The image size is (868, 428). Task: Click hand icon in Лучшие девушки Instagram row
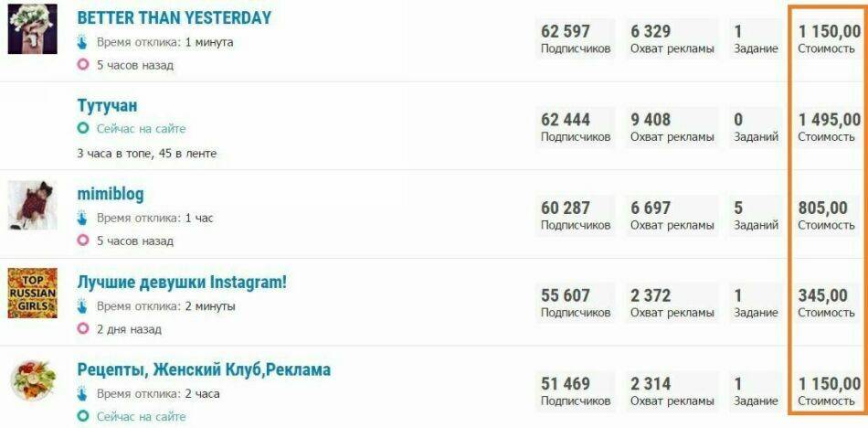(83, 306)
